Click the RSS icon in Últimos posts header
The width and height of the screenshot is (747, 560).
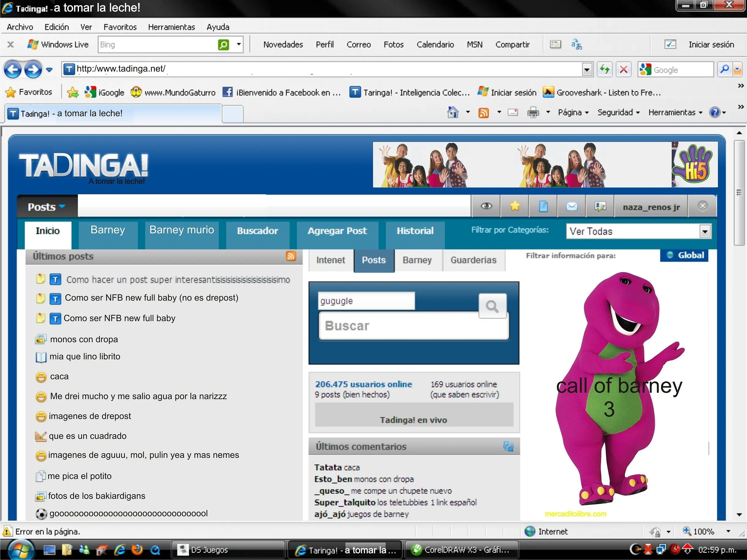pos(291,256)
